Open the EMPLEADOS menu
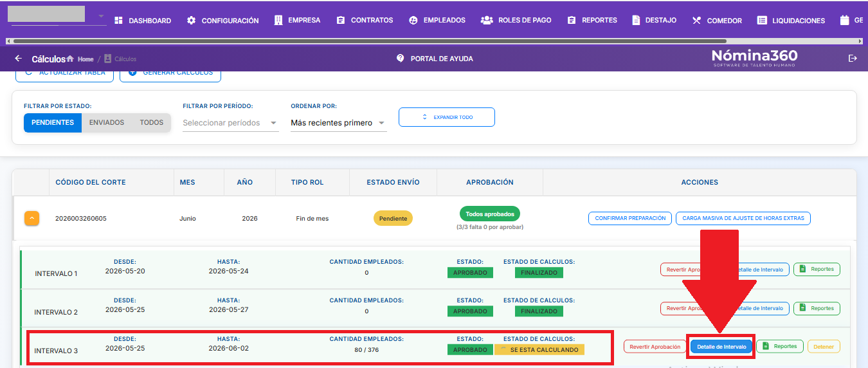The image size is (868, 368). [437, 21]
